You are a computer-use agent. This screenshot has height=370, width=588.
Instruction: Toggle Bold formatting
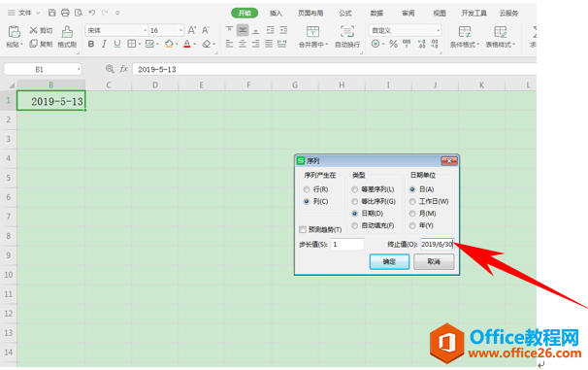pos(91,44)
